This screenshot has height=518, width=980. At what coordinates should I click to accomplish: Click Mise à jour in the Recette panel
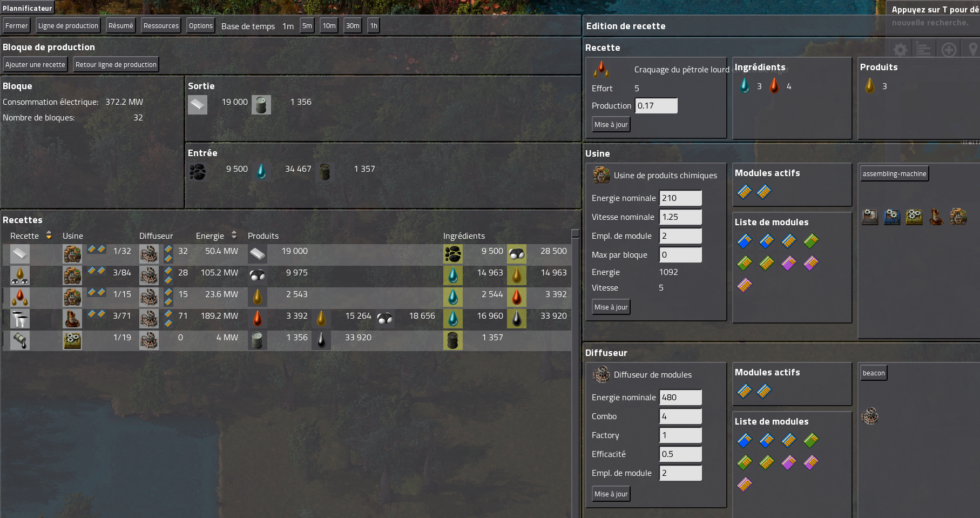611,125
